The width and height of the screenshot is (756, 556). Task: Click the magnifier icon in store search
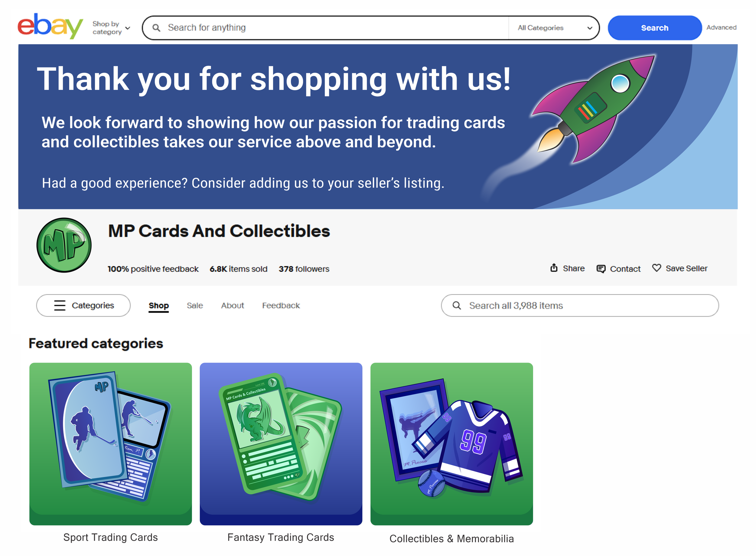457,305
